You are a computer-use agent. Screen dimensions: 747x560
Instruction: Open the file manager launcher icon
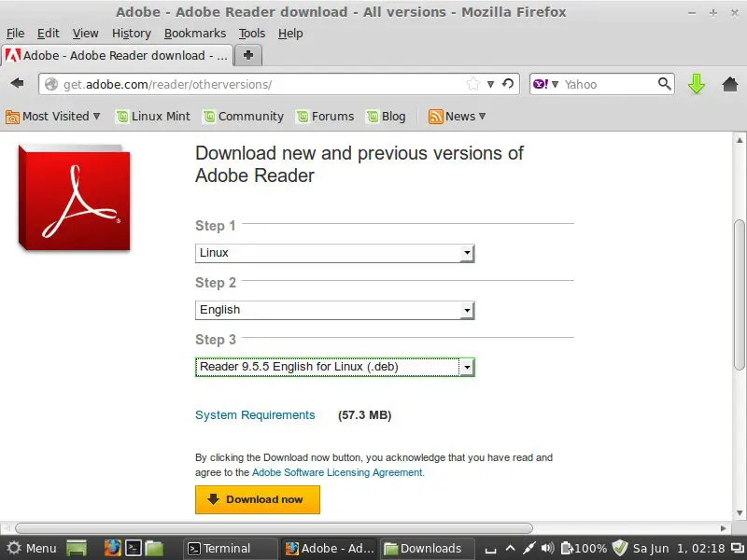click(x=154, y=549)
